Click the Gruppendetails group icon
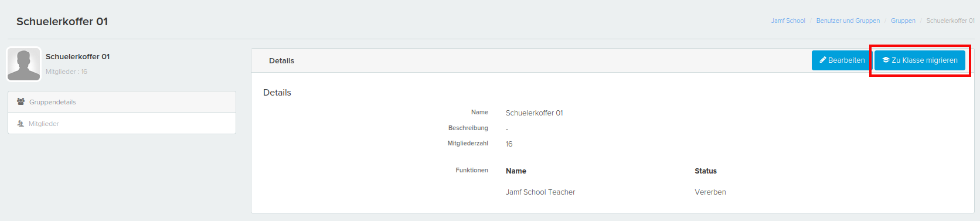Image resolution: width=980 pixels, height=221 pixels. point(21,102)
